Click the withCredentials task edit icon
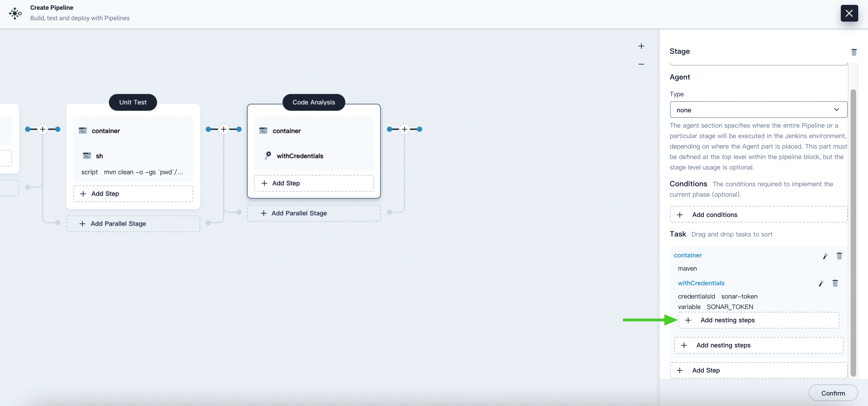The image size is (868, 406). 822,283
